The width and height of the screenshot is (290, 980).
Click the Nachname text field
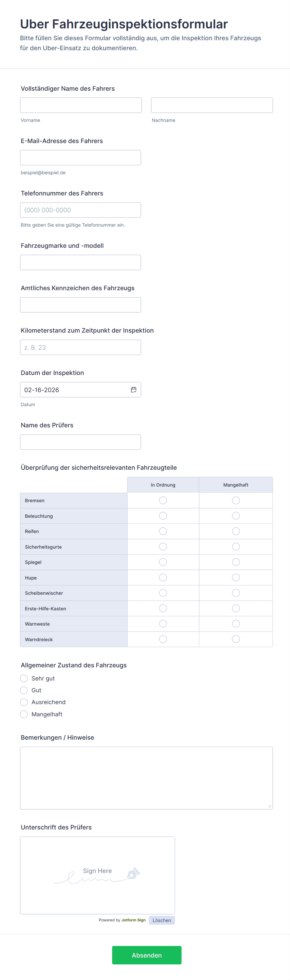[212, 105]
